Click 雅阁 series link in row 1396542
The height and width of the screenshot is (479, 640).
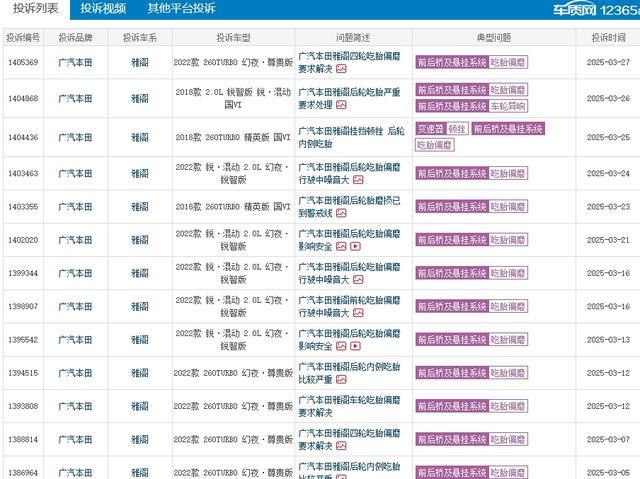[140, 340]
